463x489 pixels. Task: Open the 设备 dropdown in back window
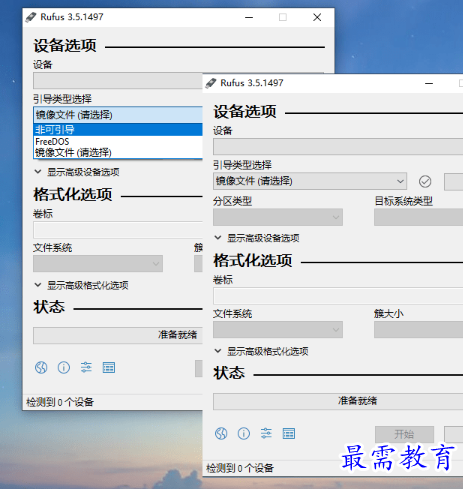click(118, 81)
